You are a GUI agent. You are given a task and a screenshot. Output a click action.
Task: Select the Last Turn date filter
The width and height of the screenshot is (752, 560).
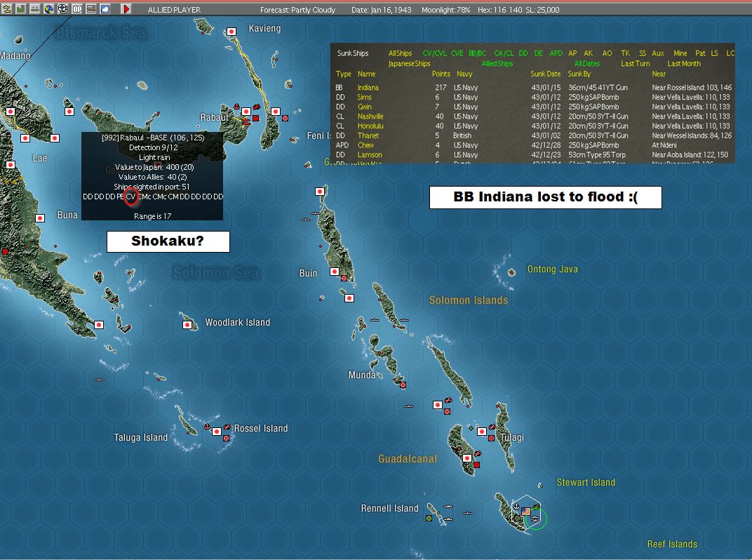636,63
